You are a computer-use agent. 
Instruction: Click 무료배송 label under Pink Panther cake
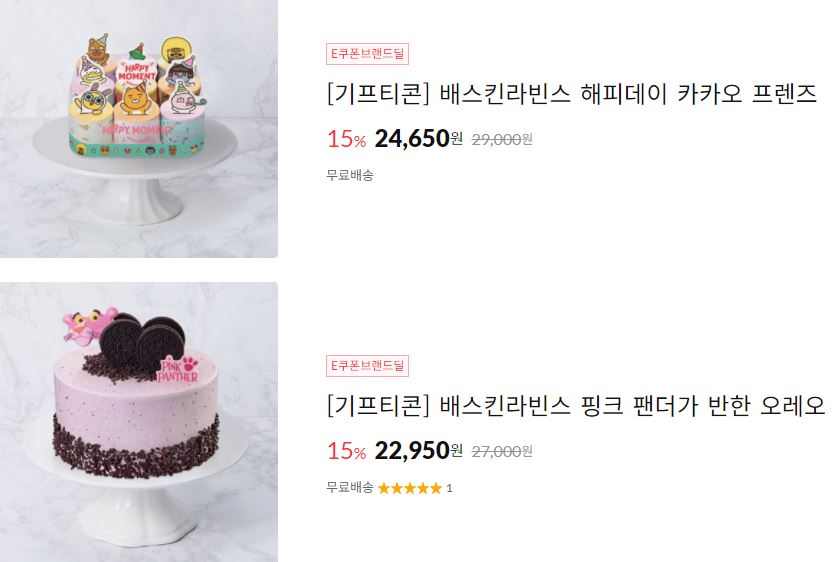[x=350, y=487]
